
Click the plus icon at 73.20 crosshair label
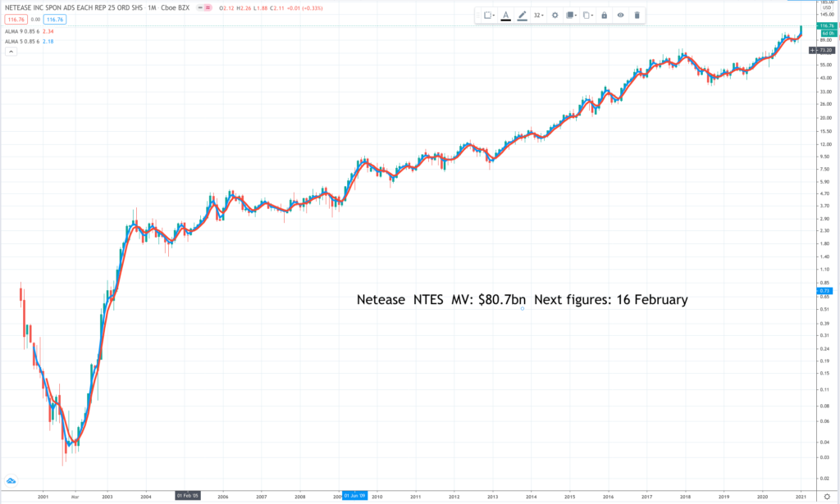813,50
